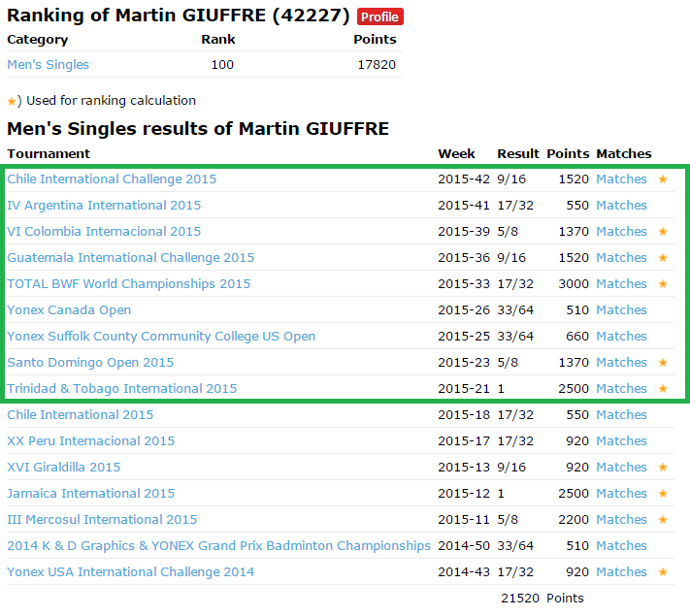Click the Ranking of Martin GIUFFRE heading
The width and height of the screenshot is (690, 616).
[179, 16]
